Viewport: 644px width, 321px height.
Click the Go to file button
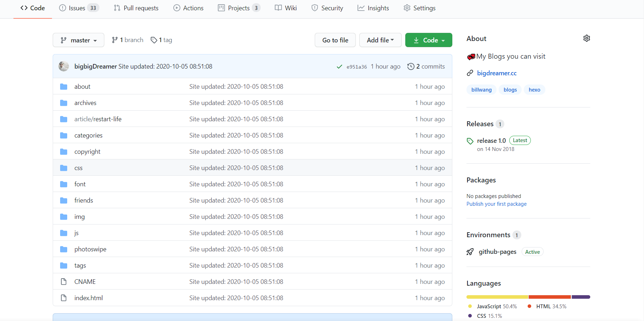[335, 40]
